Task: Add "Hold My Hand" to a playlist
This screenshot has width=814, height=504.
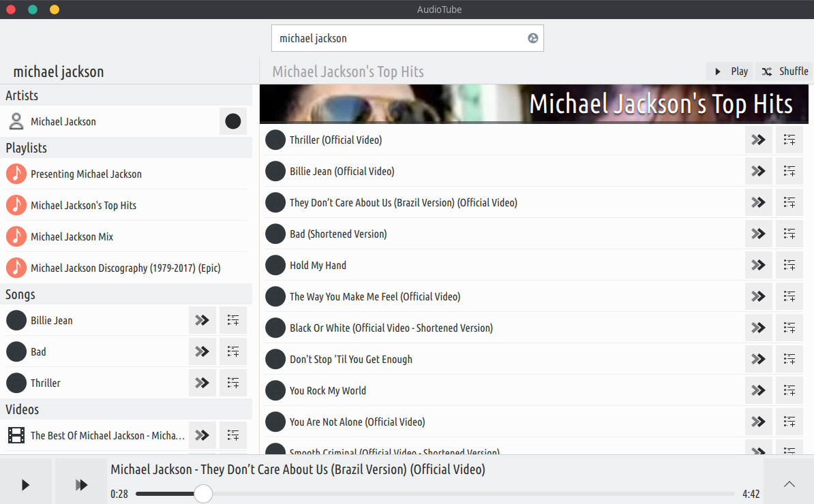Action: point(789,265)
